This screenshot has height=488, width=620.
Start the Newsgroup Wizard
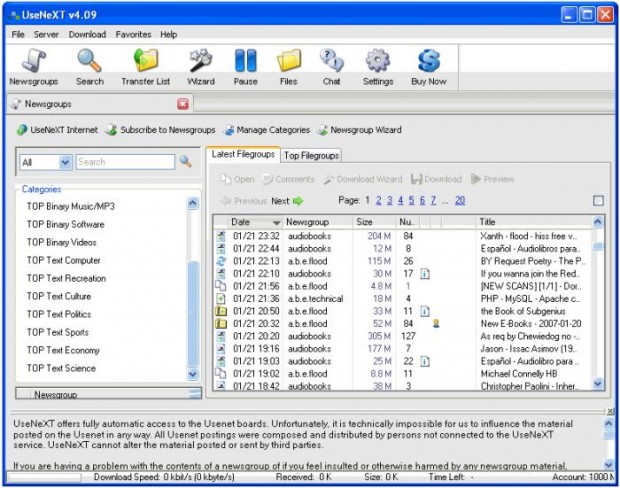pos(359,130)
